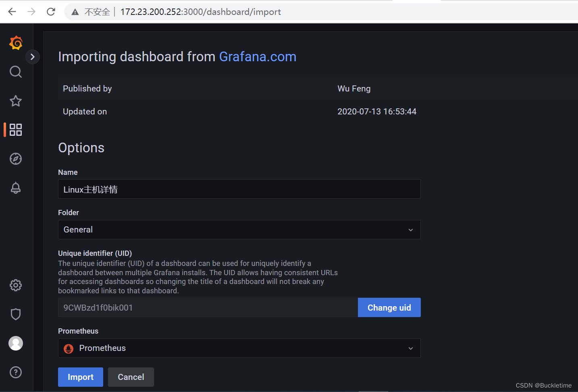This screenshot has height=392, width=578.
Task: Click the Unique identifier (UID) label
Action: 95,253
